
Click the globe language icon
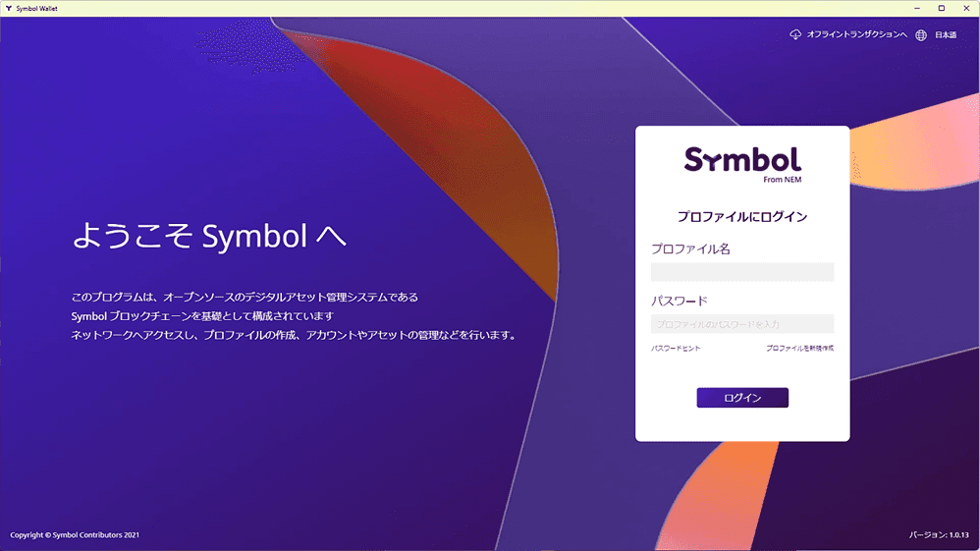921,35
